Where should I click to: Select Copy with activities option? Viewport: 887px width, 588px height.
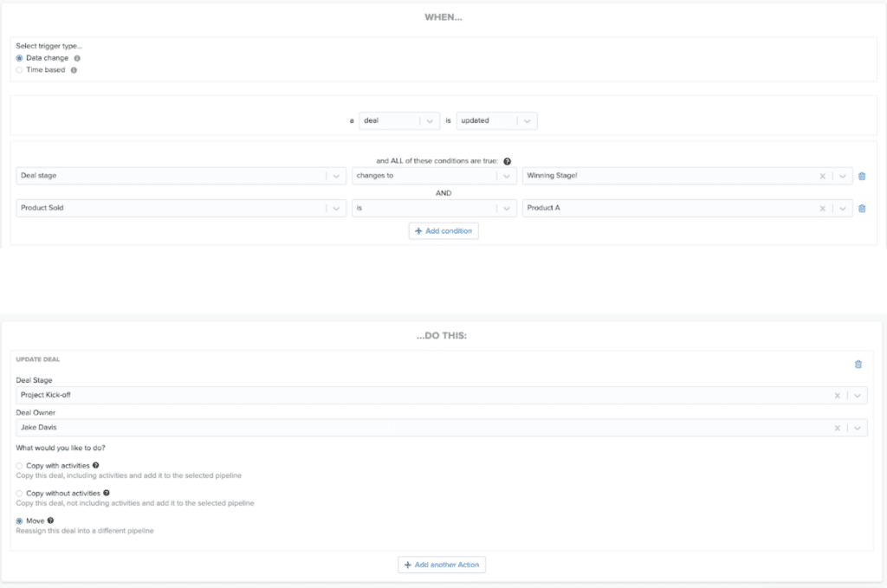(x=18, y=465)
